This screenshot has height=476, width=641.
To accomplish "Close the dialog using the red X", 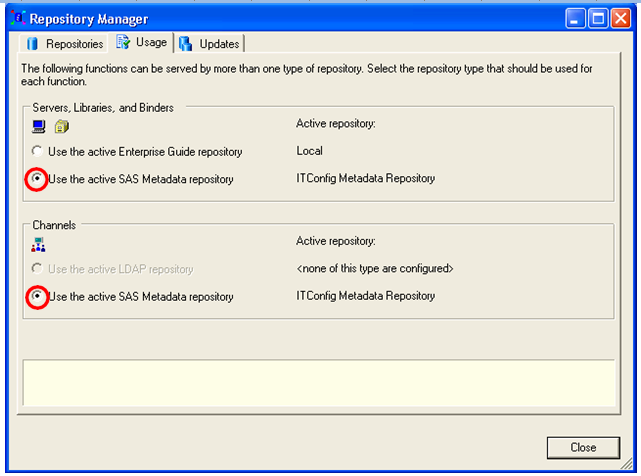I will coord(621,18).
